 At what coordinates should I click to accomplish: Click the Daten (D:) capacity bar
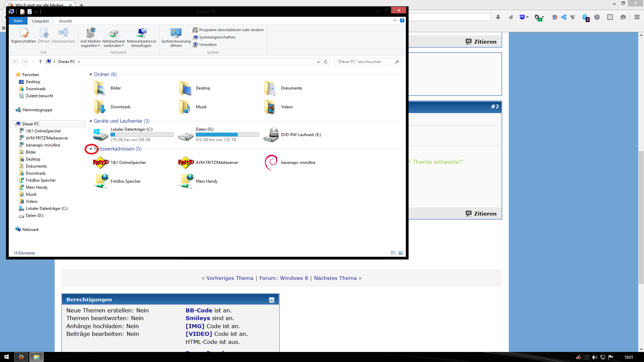point(227,135)
